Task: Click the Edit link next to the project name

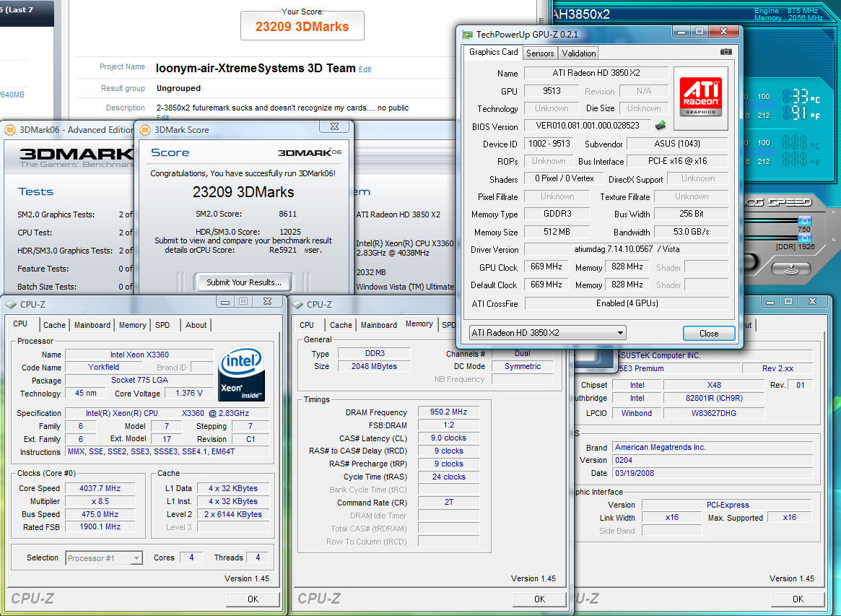Action: coord(365,69)
